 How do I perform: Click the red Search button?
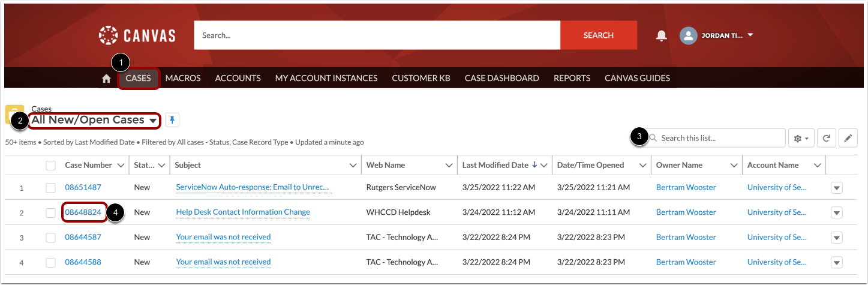pyautogui.click(x=599, y=35)
